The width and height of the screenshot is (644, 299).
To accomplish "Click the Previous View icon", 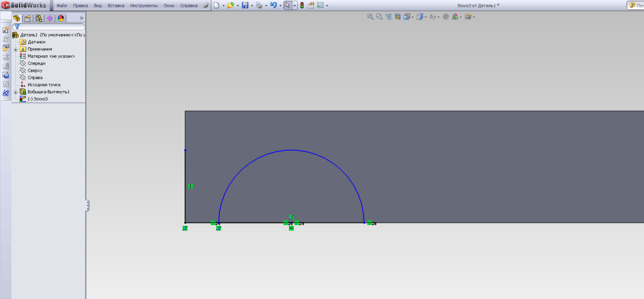I will [x=389, y=17].
